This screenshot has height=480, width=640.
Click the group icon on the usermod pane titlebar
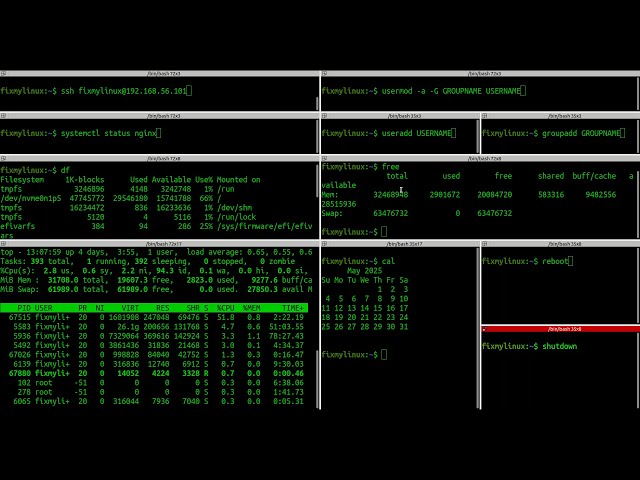(x=324, y=73)
